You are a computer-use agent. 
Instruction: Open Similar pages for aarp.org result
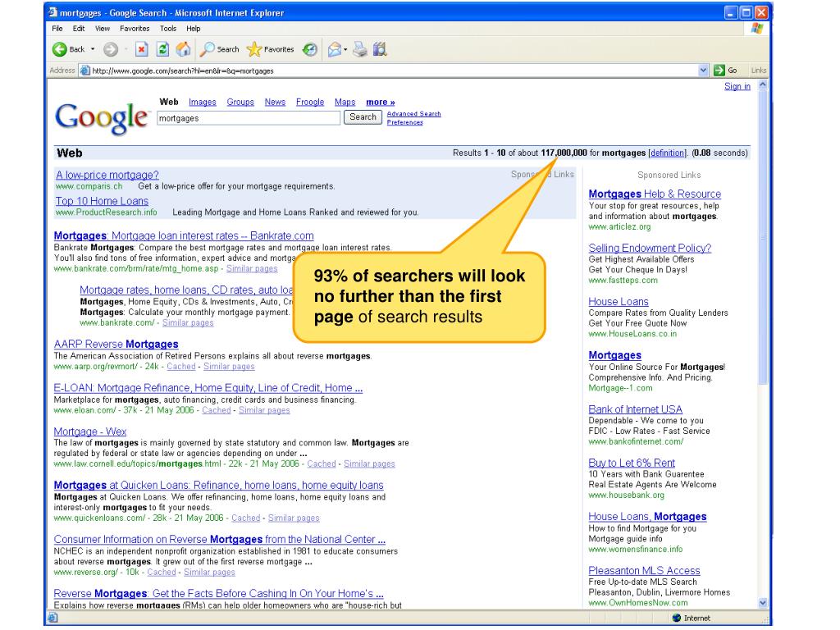[229, 367]
